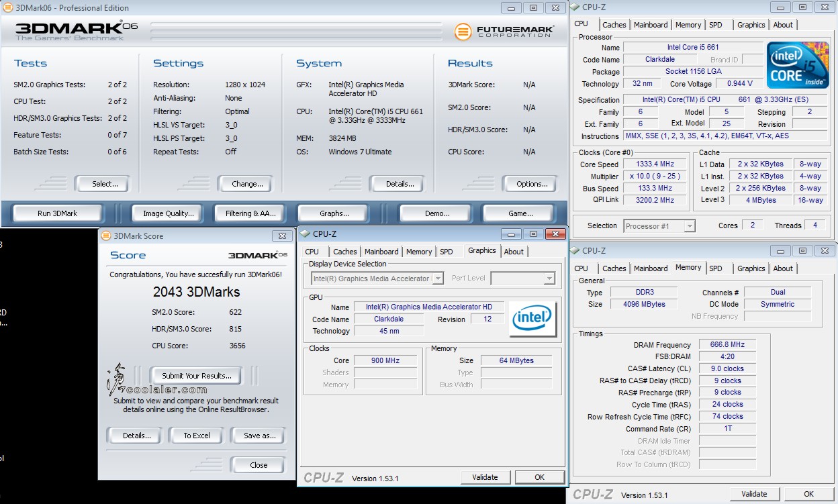Close the 3DMark Score dialog via X
Viewport: 838px width, 504px height.
click(x=282, y=236)
